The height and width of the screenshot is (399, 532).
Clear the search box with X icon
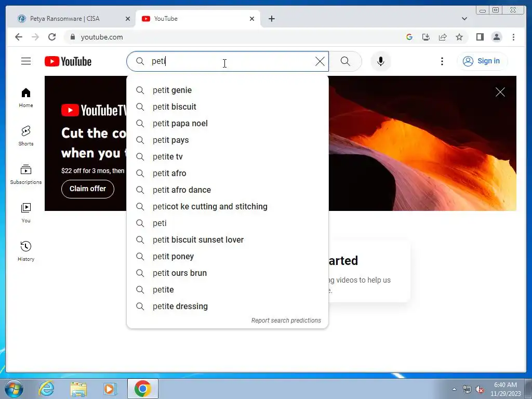pyautogui.click(x=320, y=61)
